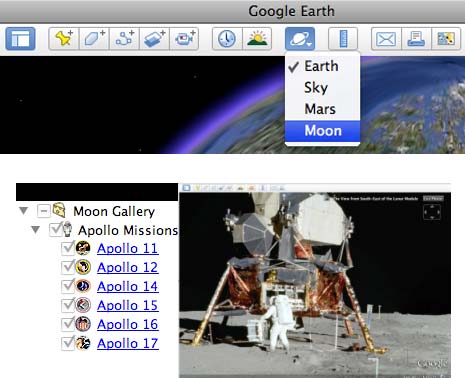Screen dimensions: 465x378
Task: Add a polygon from the toolbar
Action: point(94,39)
